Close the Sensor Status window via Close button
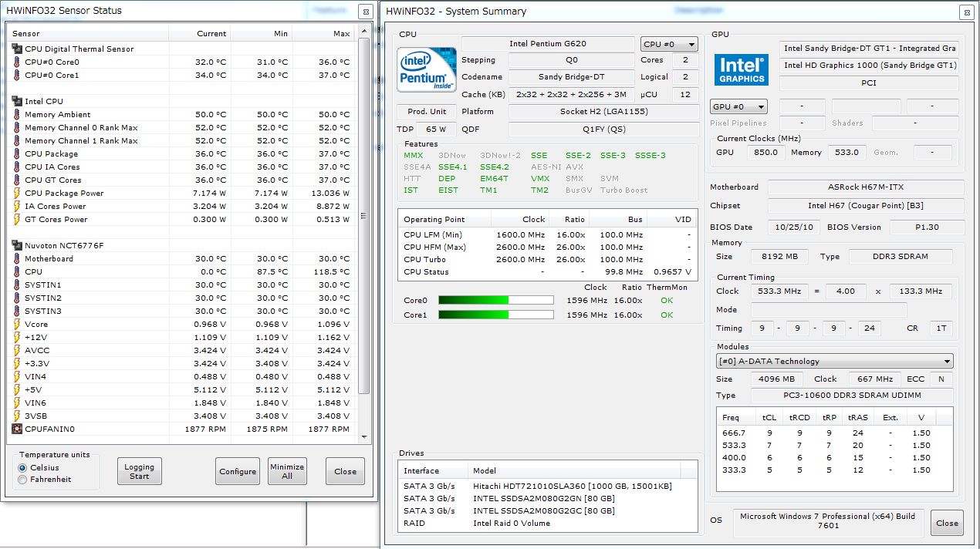Screen dimensions: 980x549 345,471
